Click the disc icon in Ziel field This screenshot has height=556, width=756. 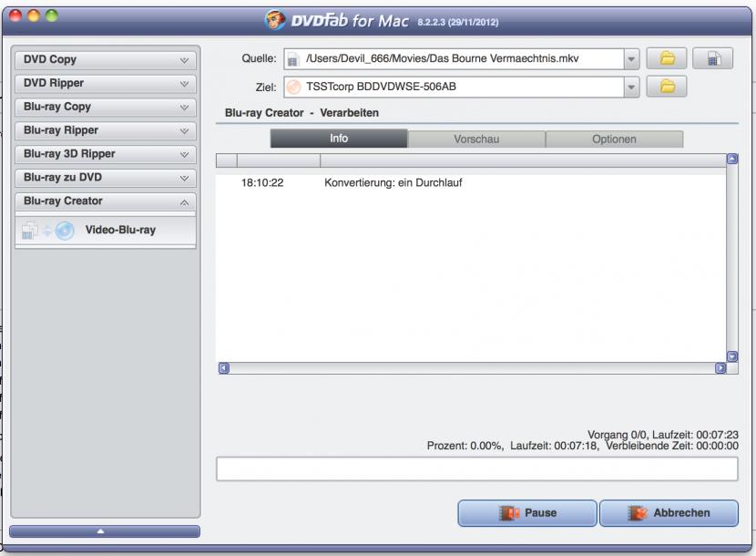pyautogui.click(x=293, y=88)
